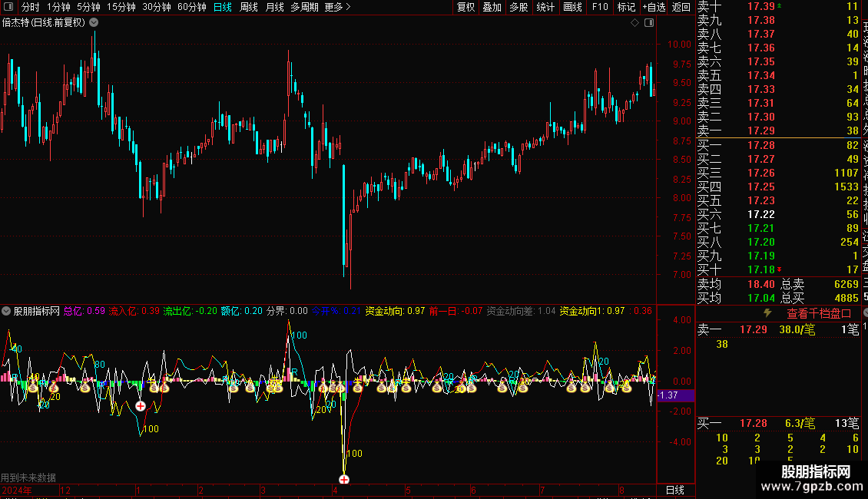Click 流入亿: 0.39 readout
Screen dimensions: 868x499
click(134, 311)
